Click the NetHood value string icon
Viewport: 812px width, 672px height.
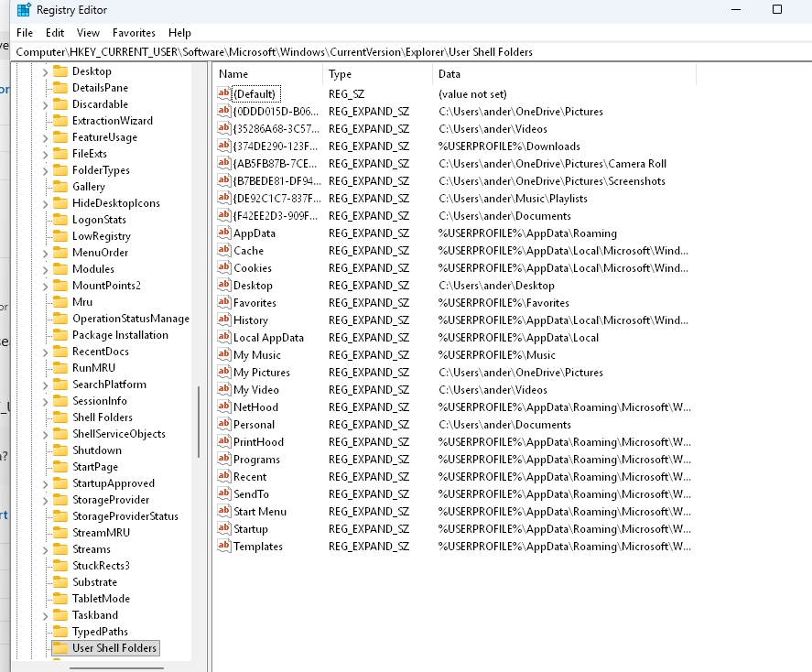(223, 406)
